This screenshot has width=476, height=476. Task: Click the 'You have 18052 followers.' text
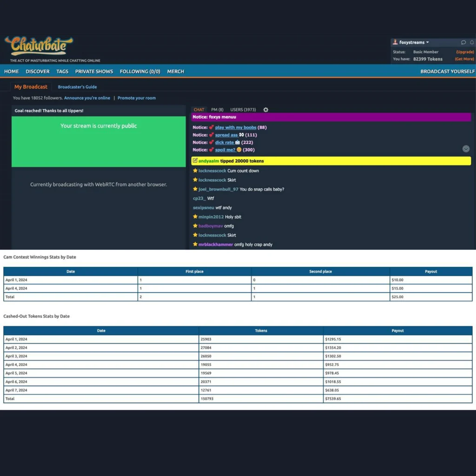pos(38,98)
